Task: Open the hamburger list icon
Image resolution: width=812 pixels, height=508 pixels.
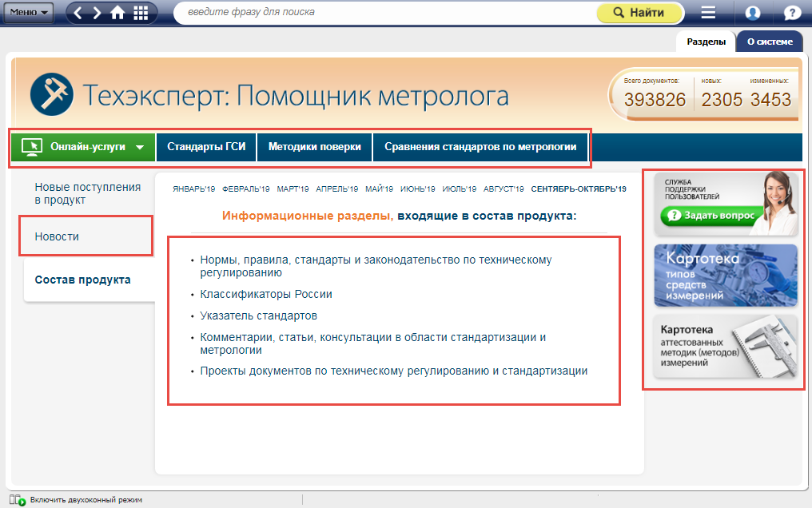Action: [708, 13]
